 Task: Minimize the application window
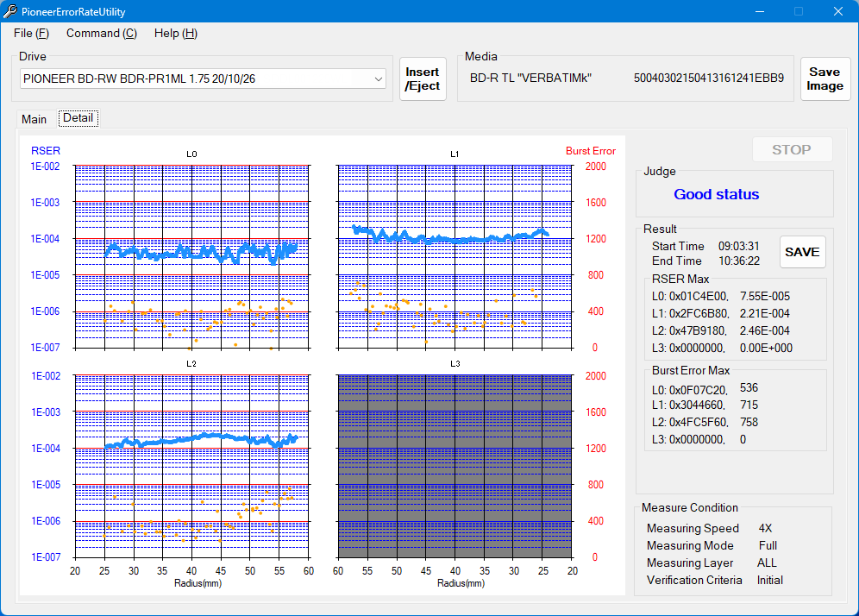tap(760, 11)
